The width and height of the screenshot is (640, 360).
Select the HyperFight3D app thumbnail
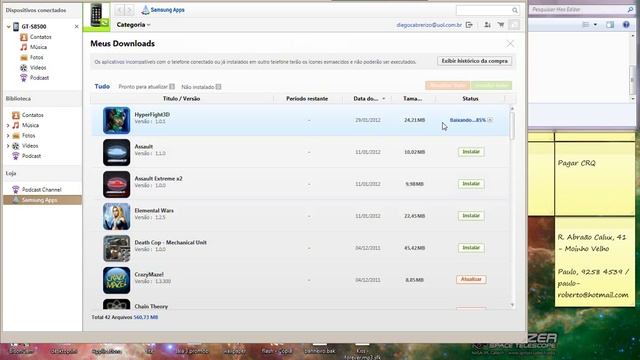[x=116, y=120]
